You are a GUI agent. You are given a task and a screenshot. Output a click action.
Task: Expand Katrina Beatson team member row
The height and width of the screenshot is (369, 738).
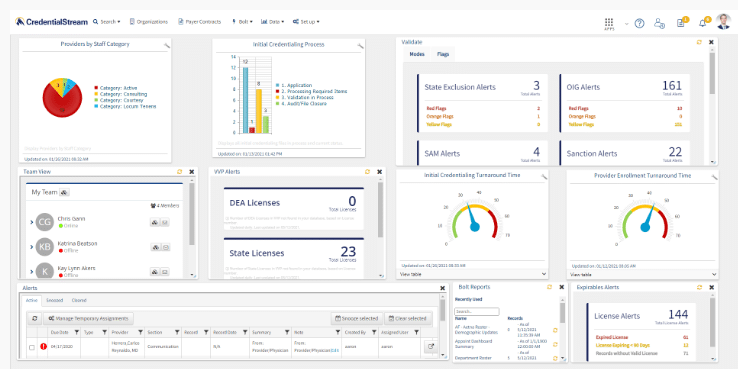[x=32, y=247]
